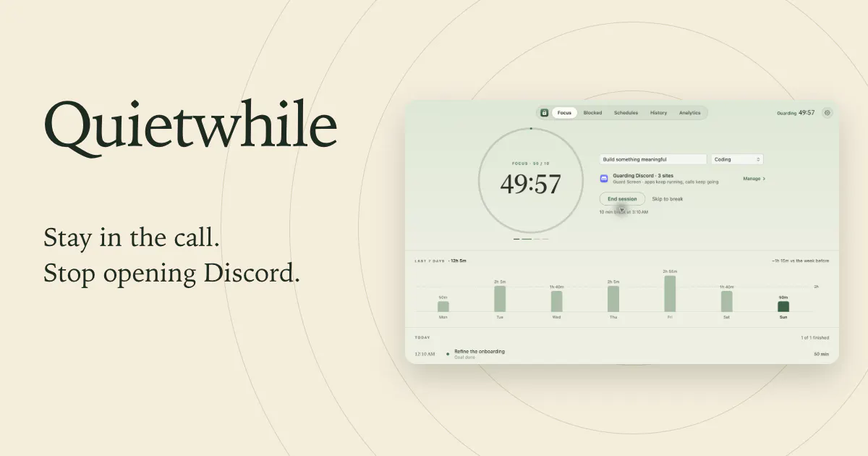Click the Build something meaningful field
868x456 pixels.
point(653,159)
